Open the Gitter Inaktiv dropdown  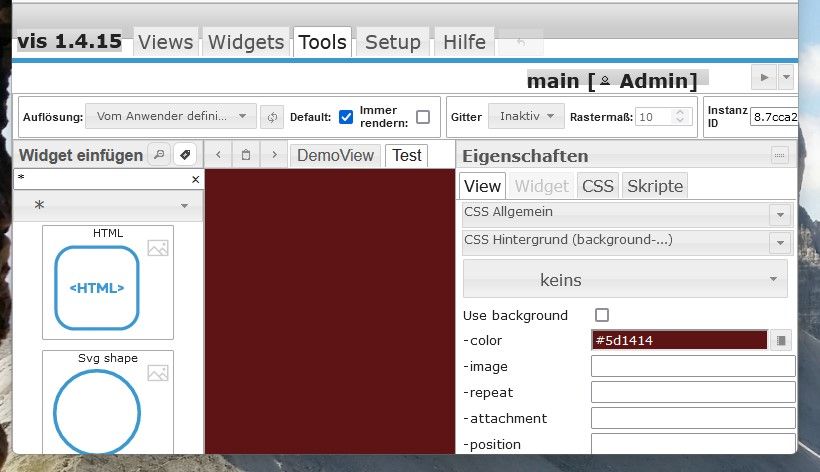[x=526, y=116]
